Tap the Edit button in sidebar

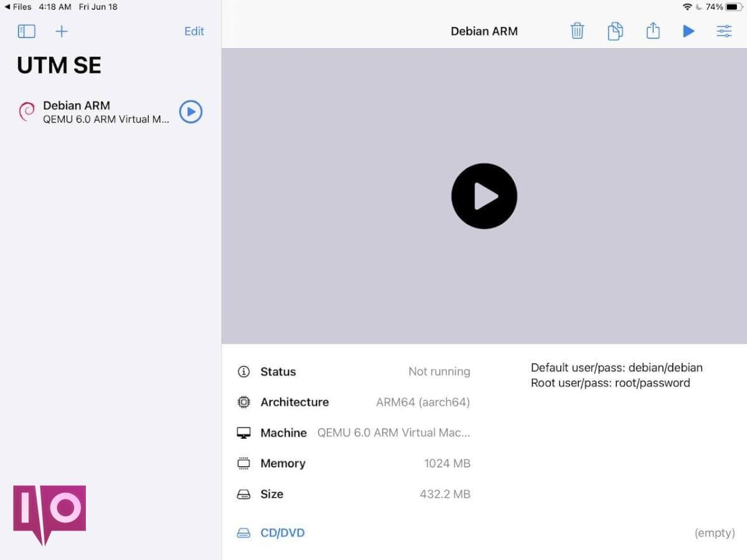(x=194, y=31)
